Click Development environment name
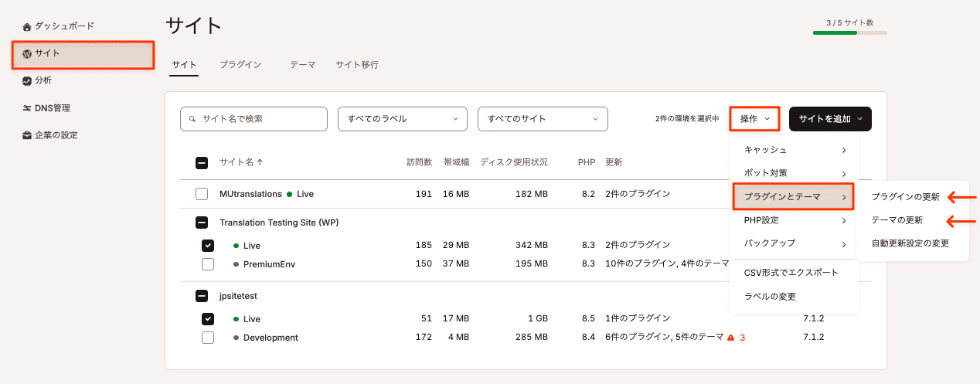 pos(271,338)
